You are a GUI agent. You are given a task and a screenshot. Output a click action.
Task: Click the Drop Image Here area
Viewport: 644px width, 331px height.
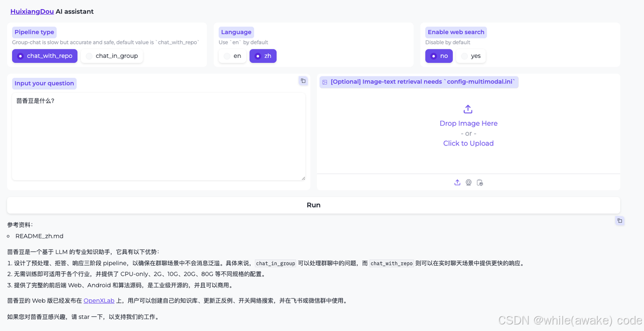coord(468,123)
